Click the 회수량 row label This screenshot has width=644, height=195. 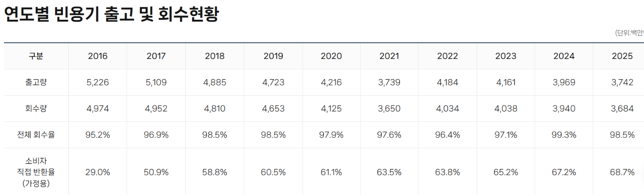pyautogui.click(x=36, y=109)
